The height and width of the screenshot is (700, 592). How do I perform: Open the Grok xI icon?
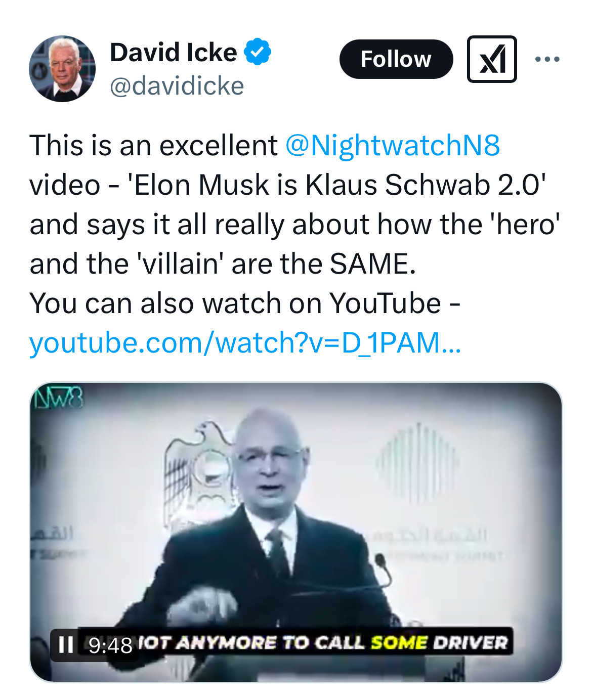coord(492,59)
